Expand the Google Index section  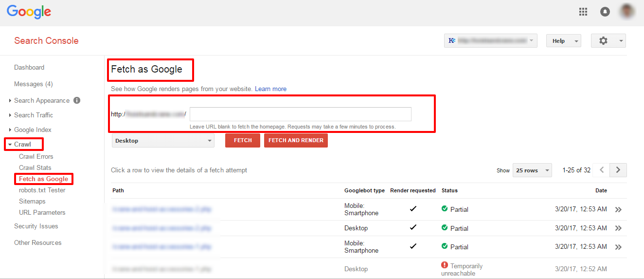pos(10,130)
